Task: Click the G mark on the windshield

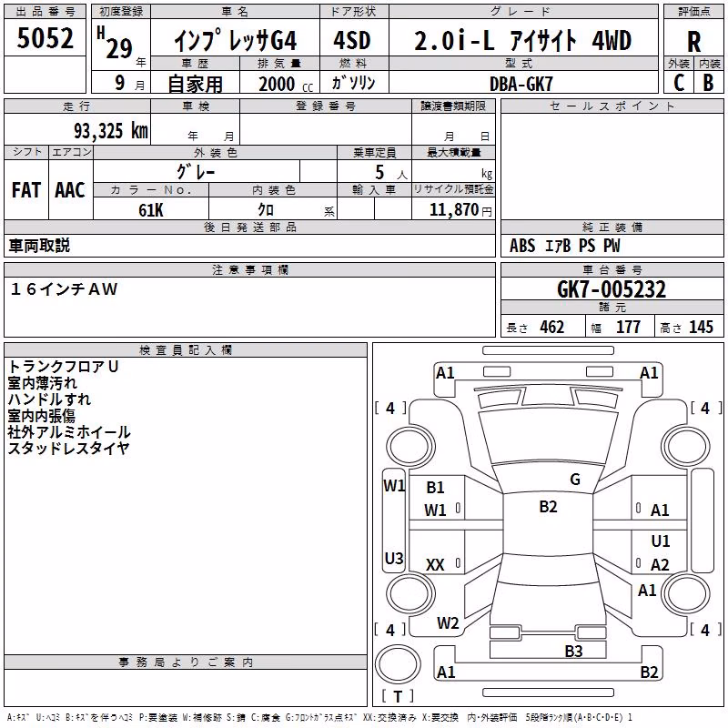Action: pos(575,480)
